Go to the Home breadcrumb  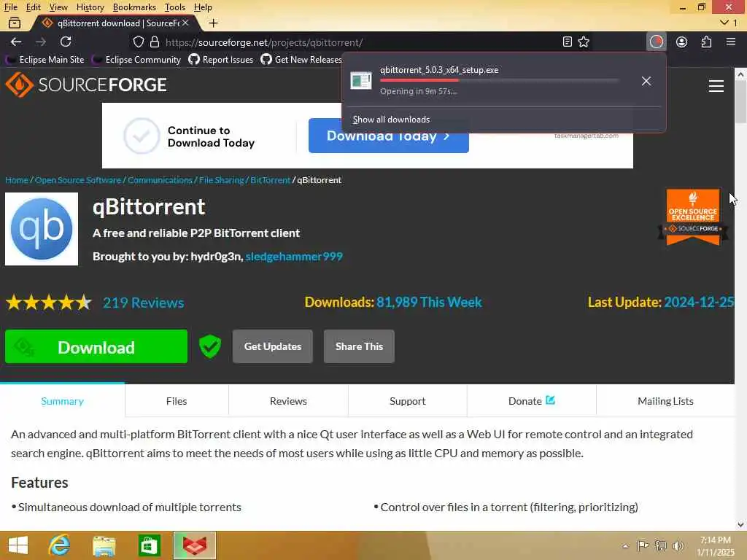click(x=17, y=180)
